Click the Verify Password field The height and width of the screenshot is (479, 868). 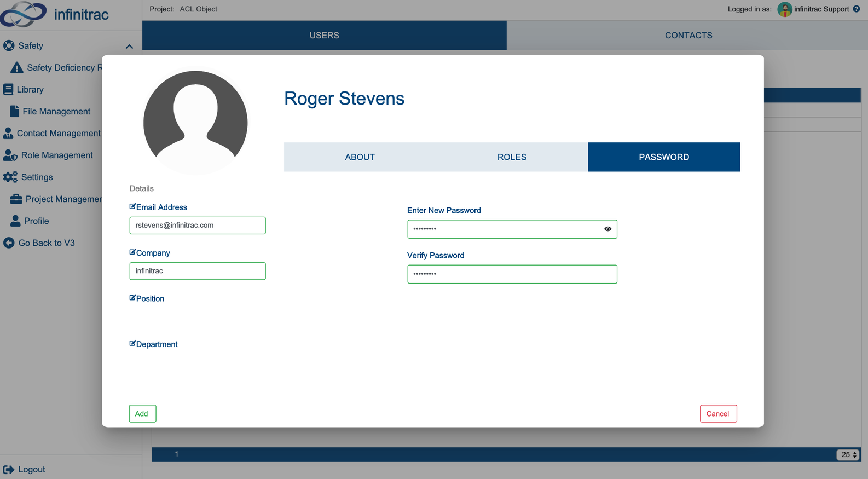tap(512, 274)
